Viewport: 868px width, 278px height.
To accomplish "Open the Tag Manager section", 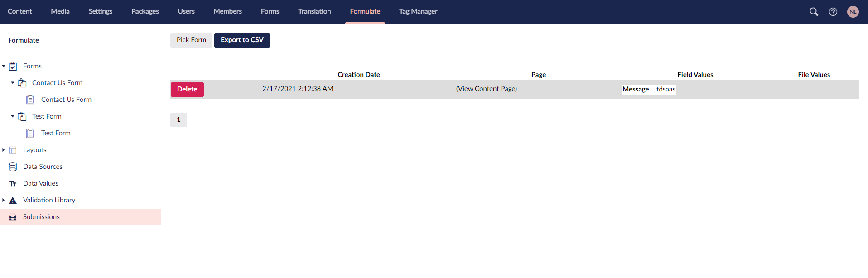I will pyautogui.click(x=418, y=11).
